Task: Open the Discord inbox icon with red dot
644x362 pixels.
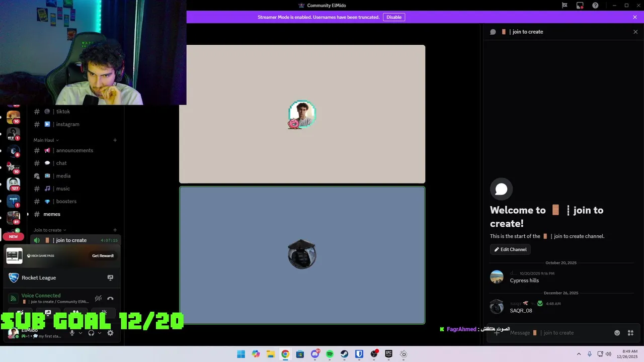Action: pyautogui.click(x=580, y=6)
